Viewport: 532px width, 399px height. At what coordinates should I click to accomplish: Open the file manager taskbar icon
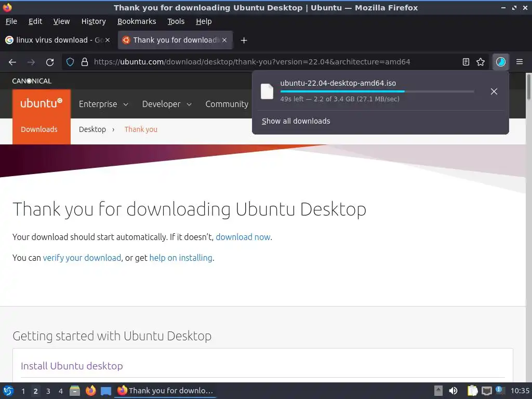75,391
